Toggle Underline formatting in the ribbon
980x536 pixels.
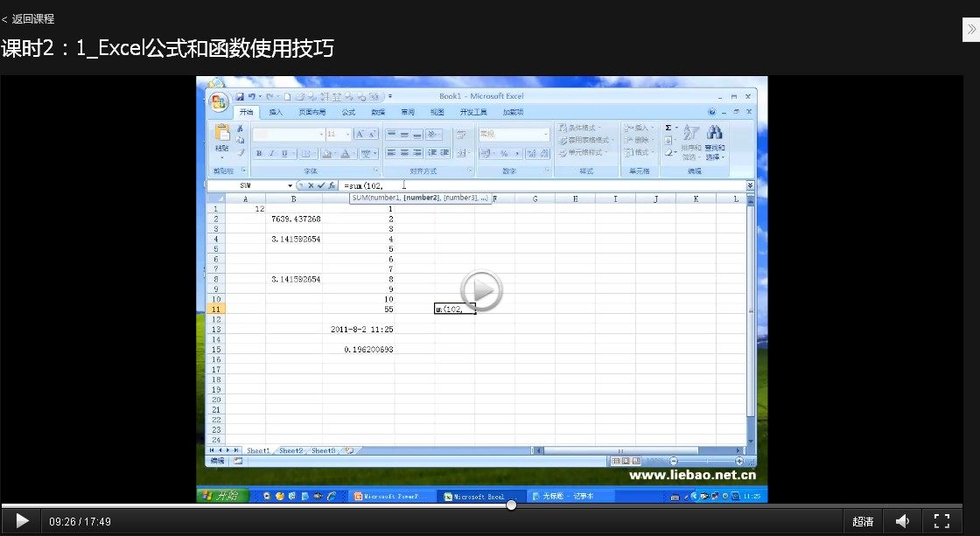(x=285, y=153)
